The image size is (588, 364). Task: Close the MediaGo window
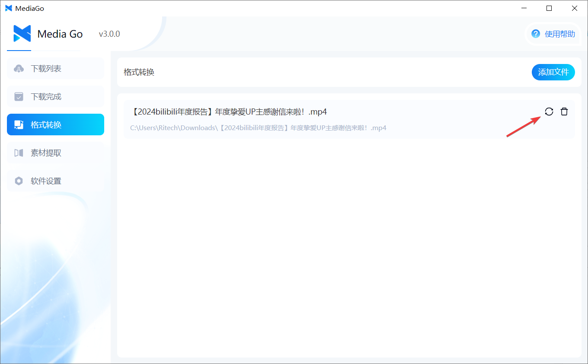coord(575,8)
